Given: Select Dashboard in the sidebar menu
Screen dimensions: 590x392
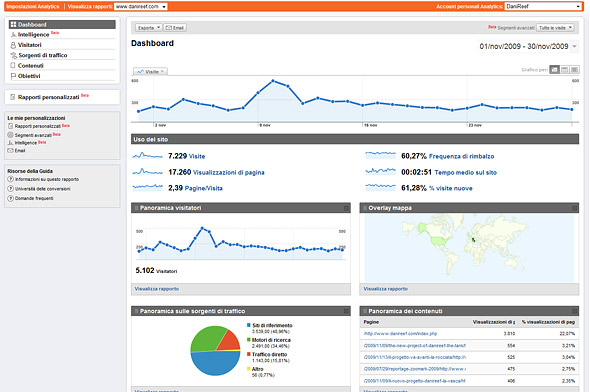Looking at the screenshot, I should coord(62,24).
